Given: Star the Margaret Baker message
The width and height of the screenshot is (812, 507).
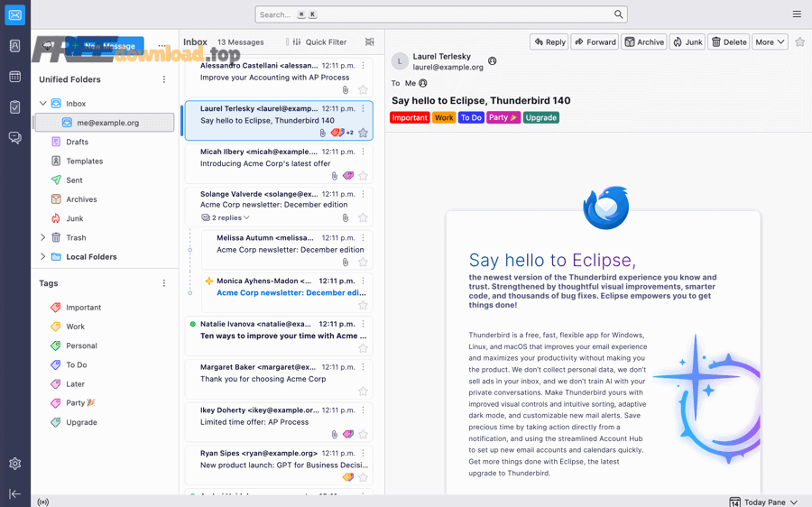Looking at the screenshot, I should pyautogui.click(x=363, y=391).
